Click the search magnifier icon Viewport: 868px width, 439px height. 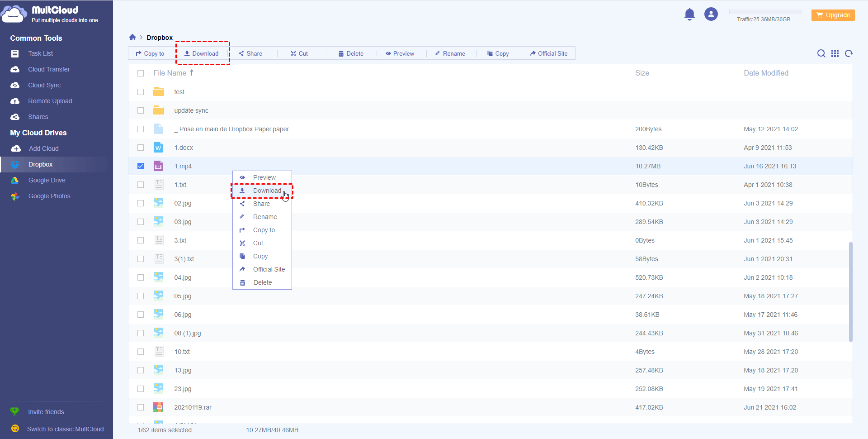click(821, 53)
